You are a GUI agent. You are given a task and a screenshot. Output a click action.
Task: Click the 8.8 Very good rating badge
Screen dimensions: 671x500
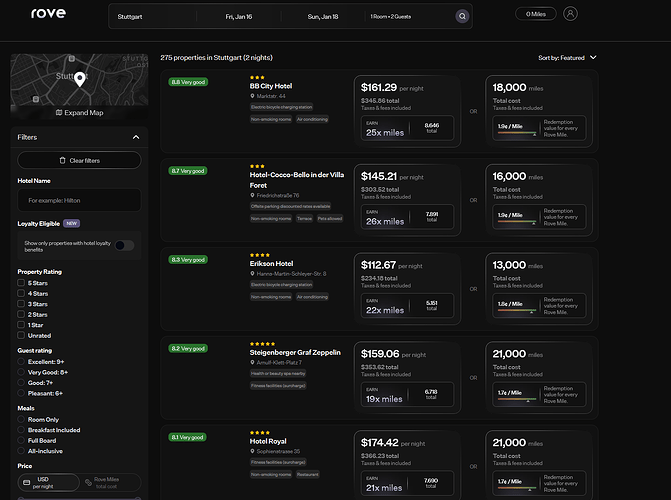(x=188, y=82)
